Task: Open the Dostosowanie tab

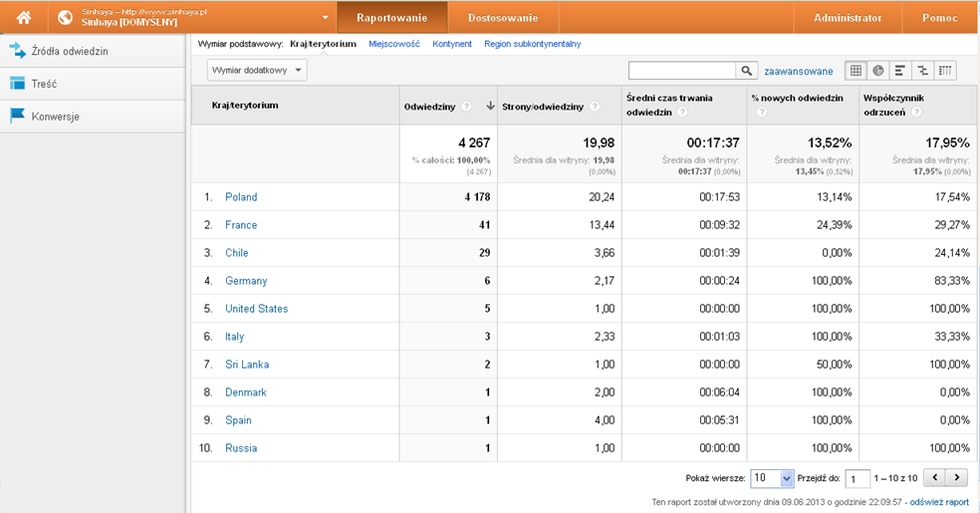Action: click(503, 18)
